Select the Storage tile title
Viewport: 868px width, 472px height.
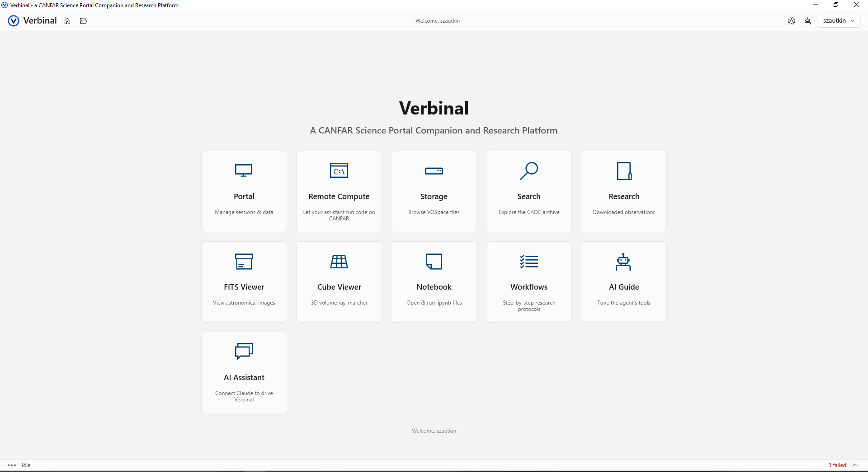(x=434, y=196)
